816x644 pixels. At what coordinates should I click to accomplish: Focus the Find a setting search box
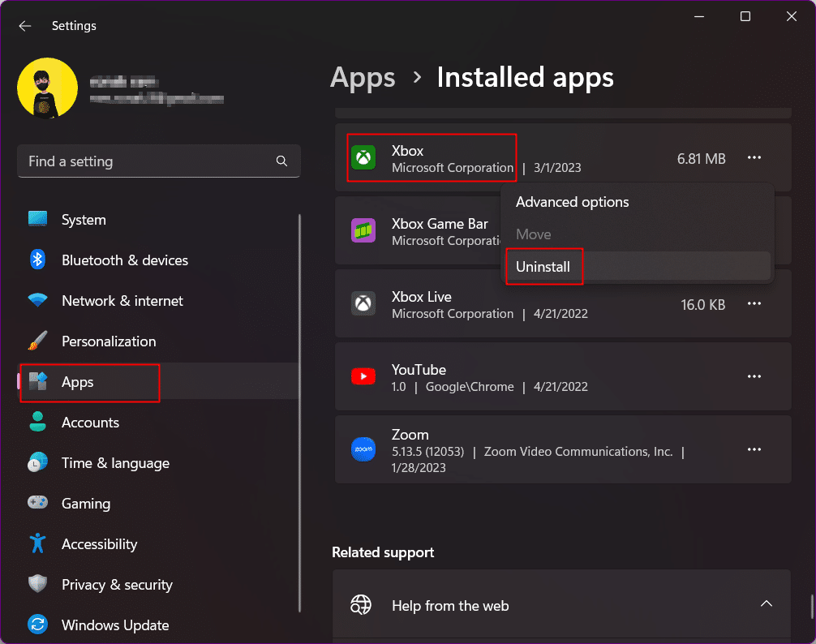tap(159, 161)
